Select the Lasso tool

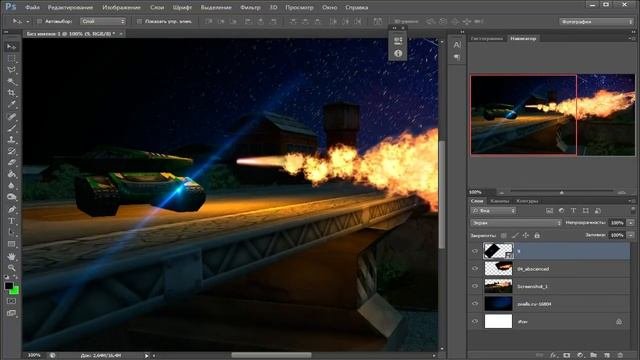(x=11, y=70)
